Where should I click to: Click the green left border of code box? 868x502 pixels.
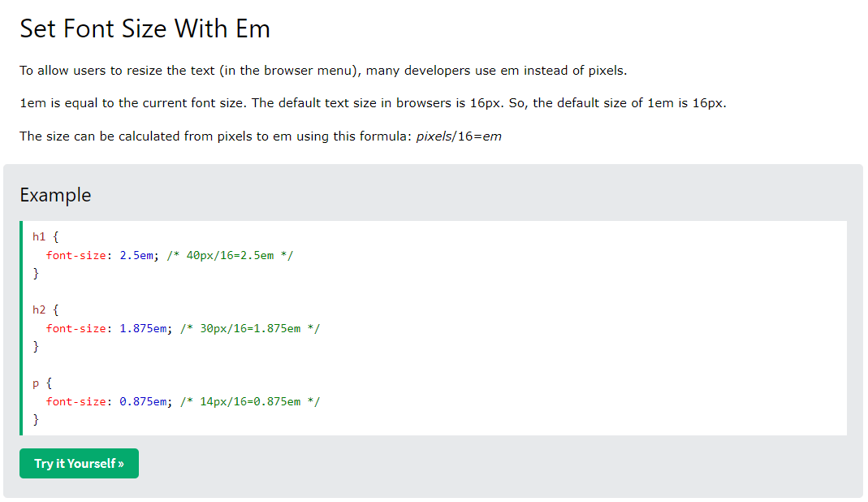(21, 328)
